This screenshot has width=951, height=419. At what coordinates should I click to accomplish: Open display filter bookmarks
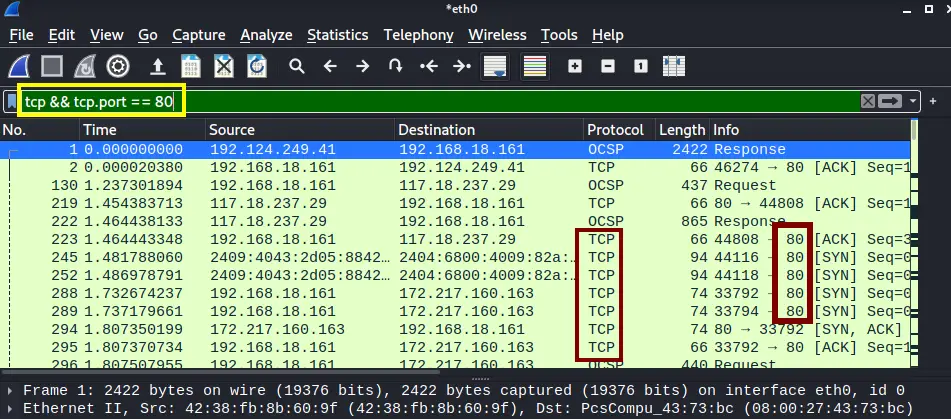pos(12,102)
